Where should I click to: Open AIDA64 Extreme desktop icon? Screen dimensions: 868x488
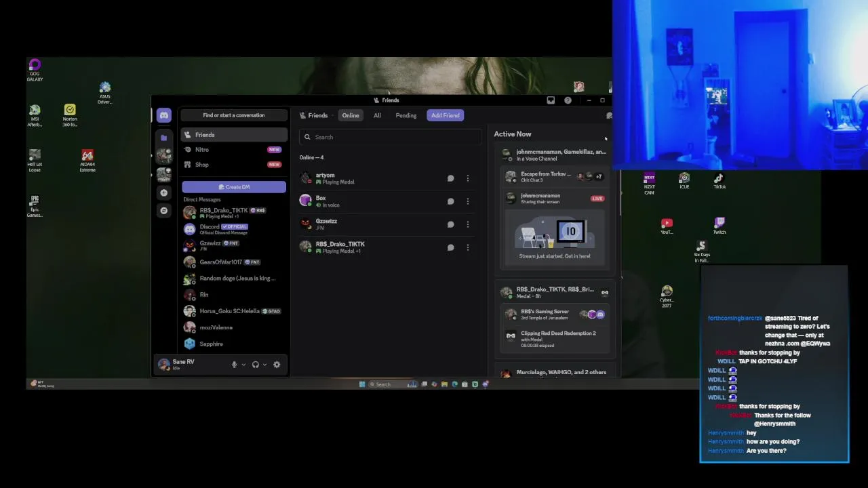click(x=87, y=161)
